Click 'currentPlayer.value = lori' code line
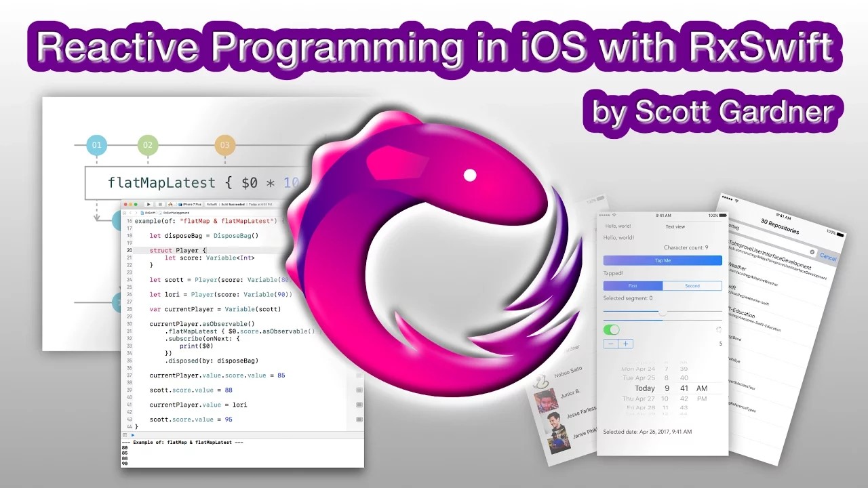This screenshot has width=868, height=488. [198, 405]
